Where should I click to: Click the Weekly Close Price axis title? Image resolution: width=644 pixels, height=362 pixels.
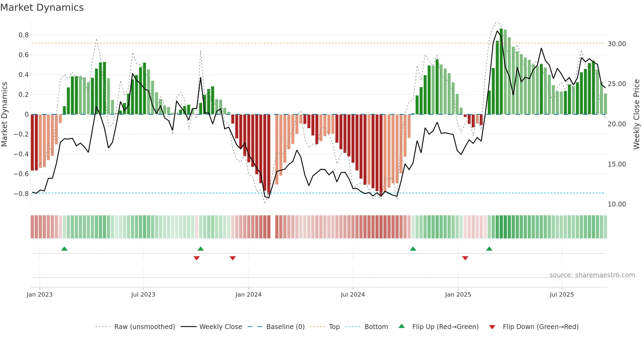pos(636,114)
